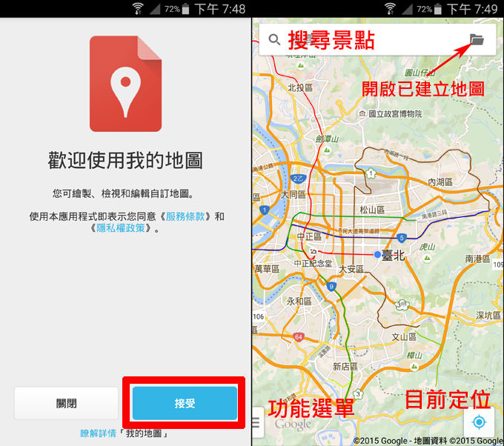Tap the 萬華區 district label
This screenshot has width=504, height=446.
(267, 268)
